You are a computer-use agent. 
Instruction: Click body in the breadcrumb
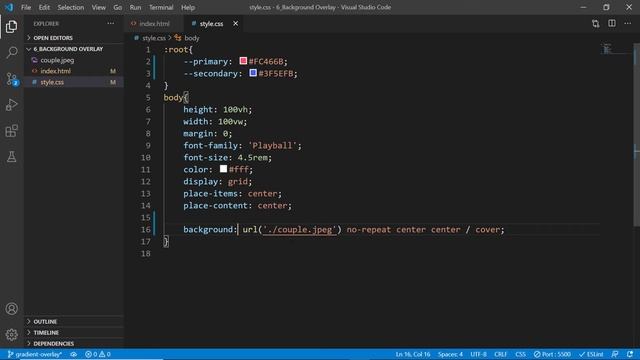point(191,38)
